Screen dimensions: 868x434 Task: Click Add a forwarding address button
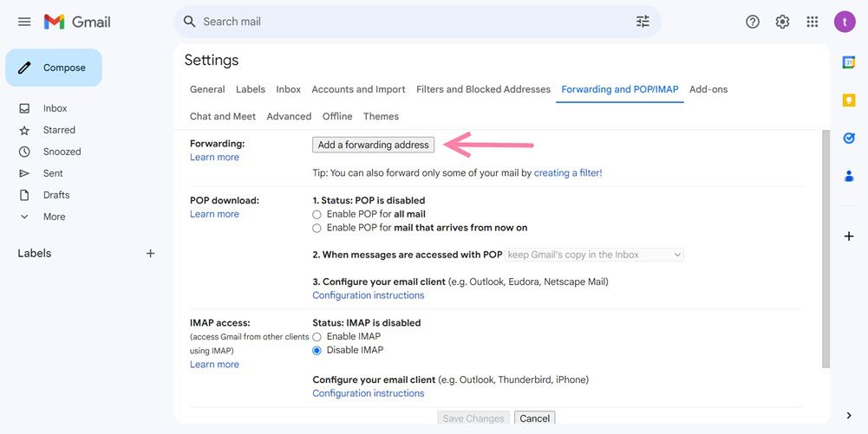pyautogui.click(x=373, y=145)
